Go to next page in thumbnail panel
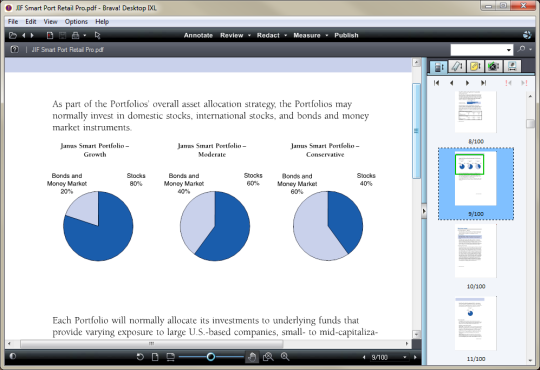This screenshot has height=370, width=540. pyautogui.click(x=467, y=83)
